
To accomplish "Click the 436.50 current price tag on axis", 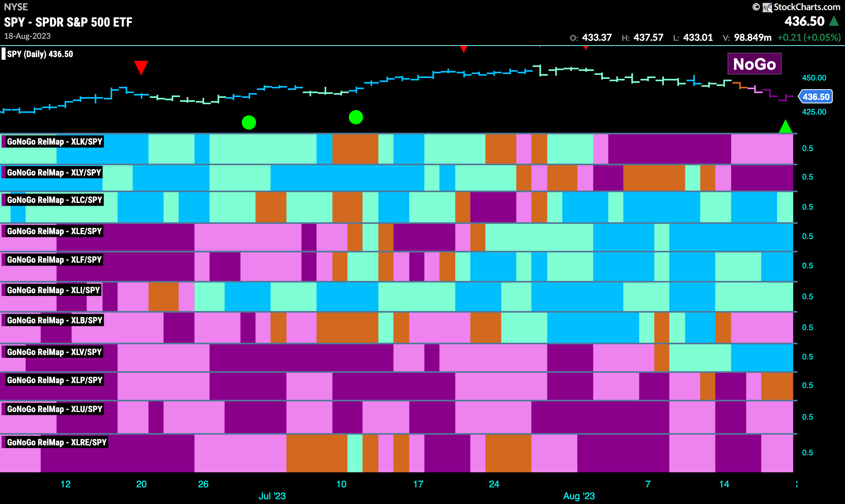I will (816, 97).
